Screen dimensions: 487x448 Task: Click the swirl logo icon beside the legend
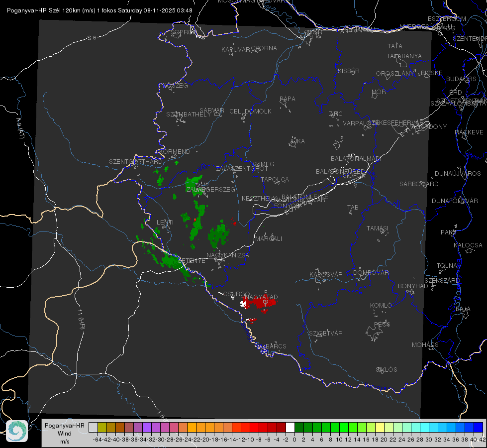17,431
